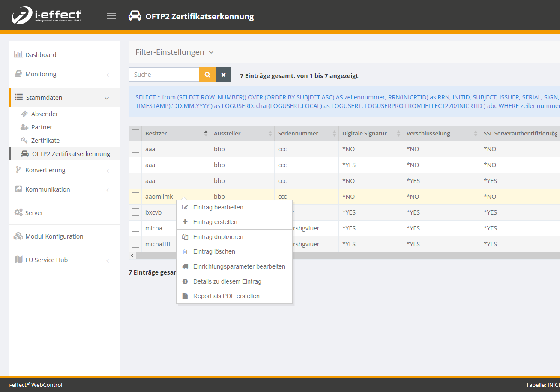
Task: Go to the Partner page in sidebar
Action: point(42,127)
